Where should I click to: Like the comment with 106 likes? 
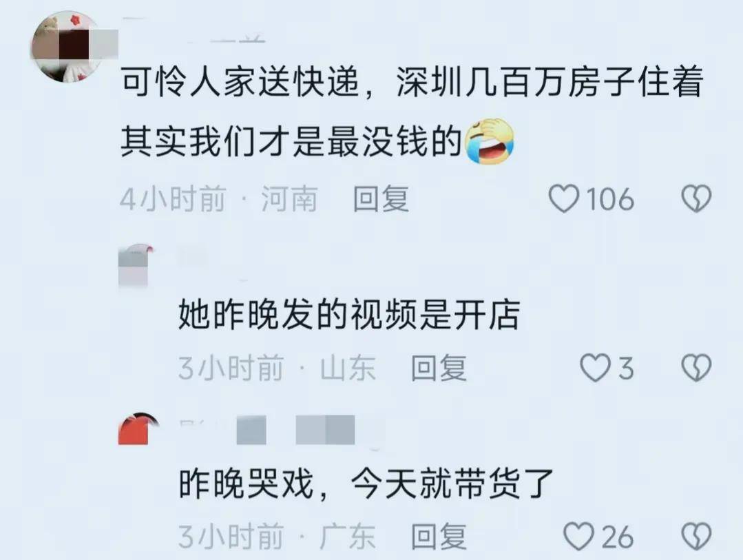pyautogui.click(x=564, y=198)
